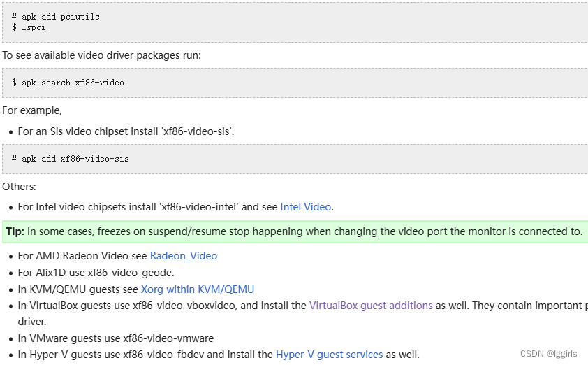Click the 'Others:' heading text
Image resolution: width=588 pixels, height=365 pixels.
[x=20, y=187]
